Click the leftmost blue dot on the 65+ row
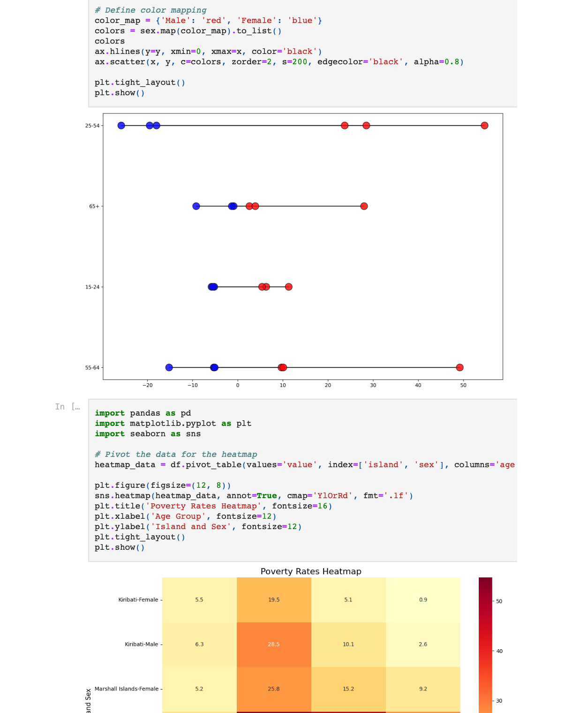This screenshot has width=588, height=713. [196, 206]
